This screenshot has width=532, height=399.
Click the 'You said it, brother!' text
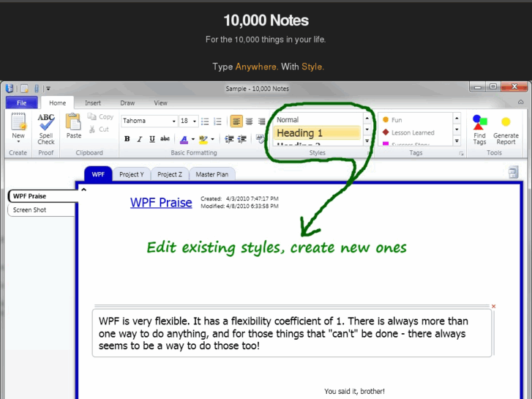pyautogui.click(x=354, y=391)
